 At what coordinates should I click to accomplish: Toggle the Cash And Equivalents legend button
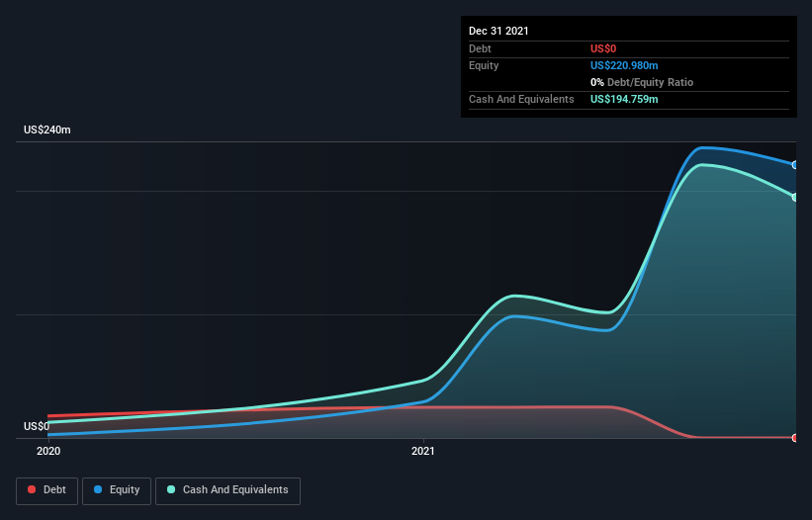227,490
